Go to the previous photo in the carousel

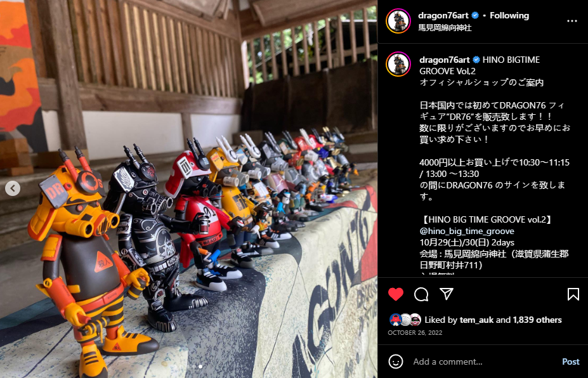pos(13,188)
